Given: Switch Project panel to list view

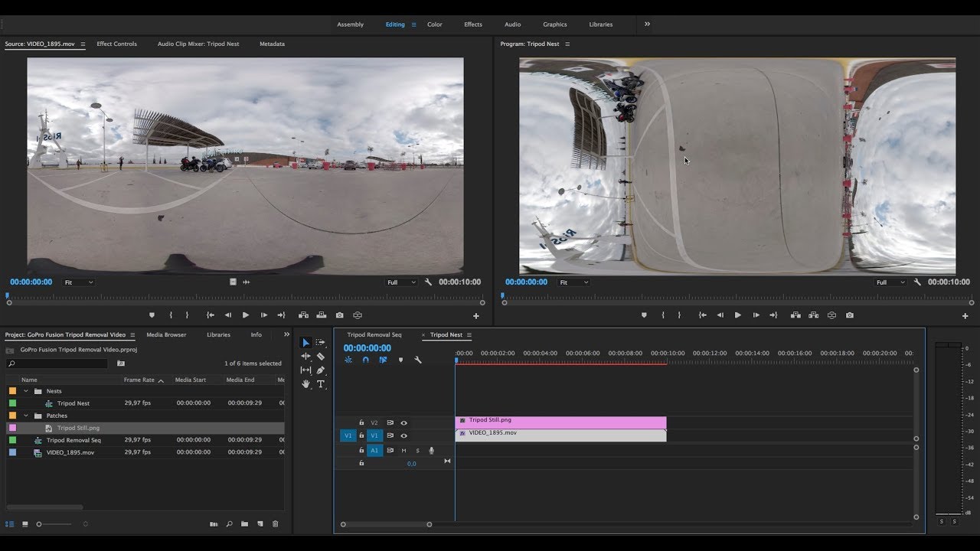Looking at the screenshot, I should [10, 524].
